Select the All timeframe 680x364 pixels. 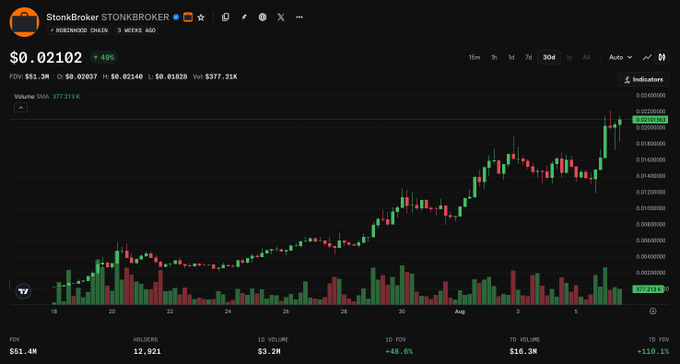click(586, 57)
